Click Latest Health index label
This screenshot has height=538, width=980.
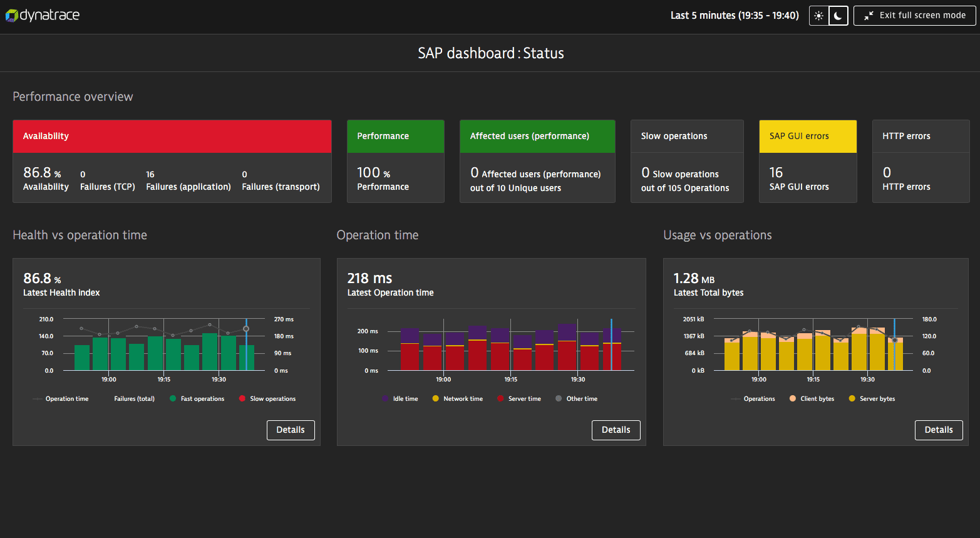[x=61, y=292]
